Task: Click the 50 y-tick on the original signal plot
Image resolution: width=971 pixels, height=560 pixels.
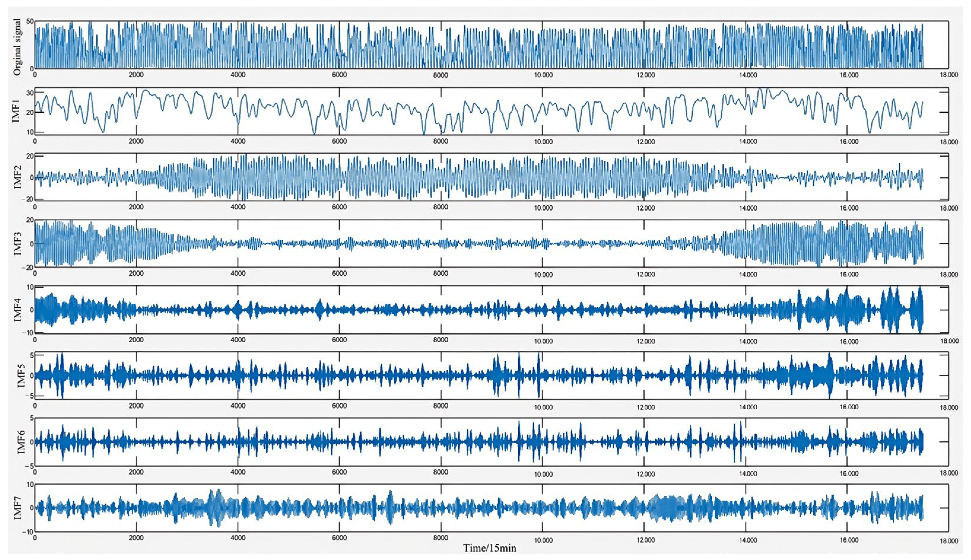Action: (x=30, y=22)
